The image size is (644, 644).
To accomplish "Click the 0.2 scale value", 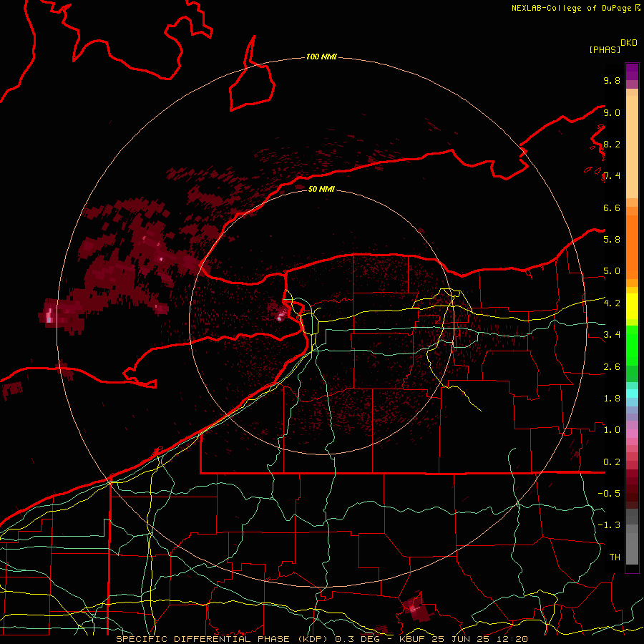I will tap(612, 462).
